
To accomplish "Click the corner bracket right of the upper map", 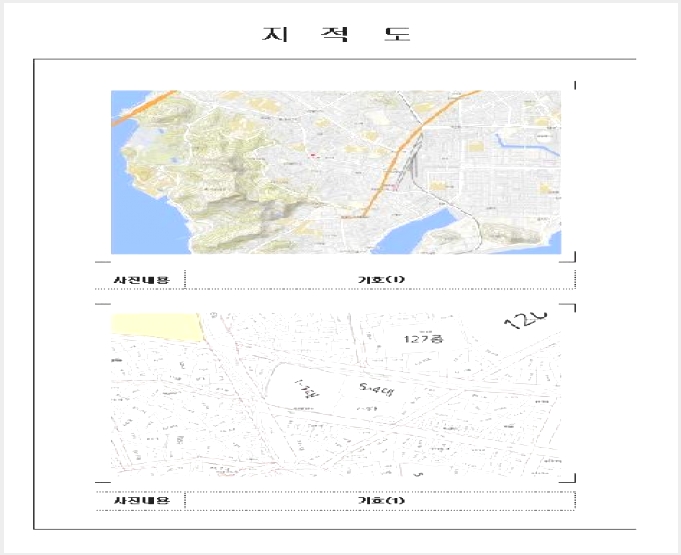I will point(568,257).
